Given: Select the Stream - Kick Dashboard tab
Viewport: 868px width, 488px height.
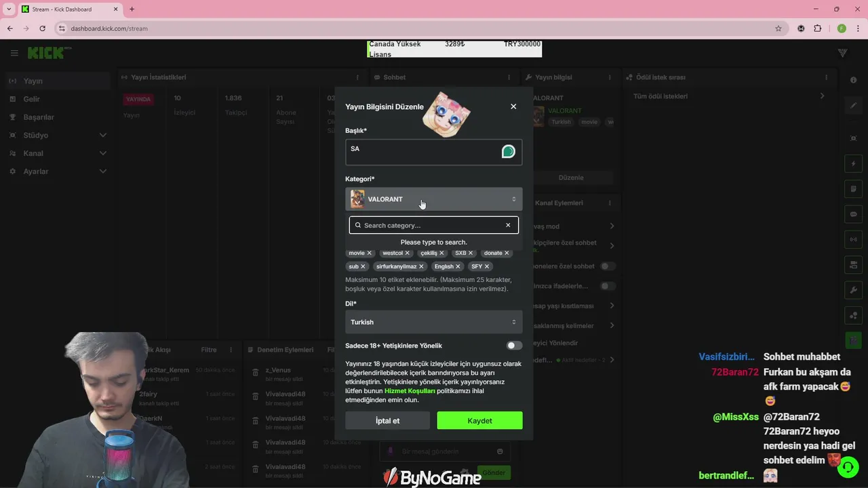Looking at the screenshot, I should point(69,9).
